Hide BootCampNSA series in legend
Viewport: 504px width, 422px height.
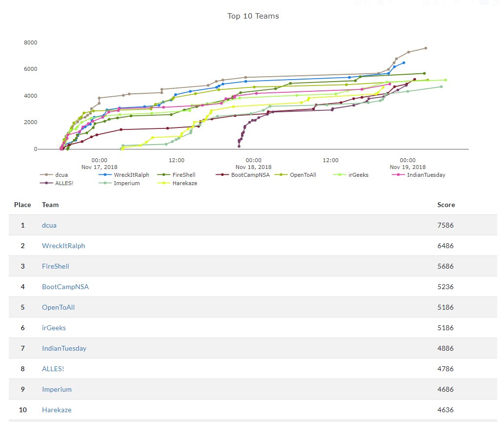[x=242, y=175]
